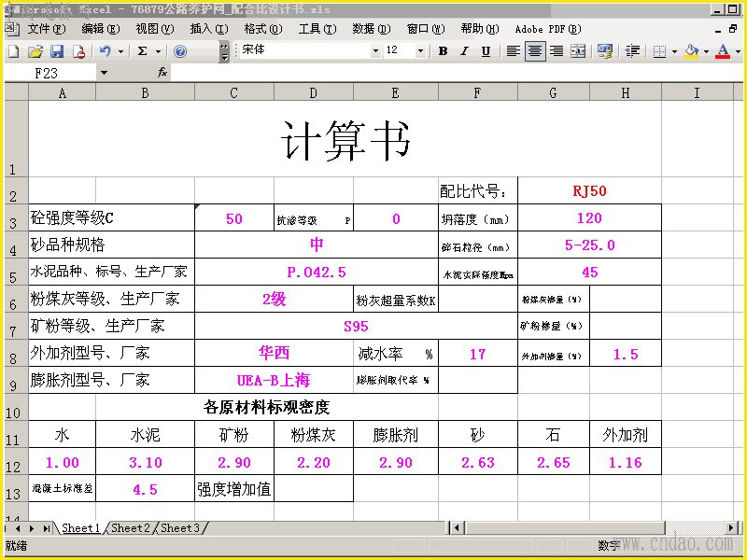Toggle underline formatting
Viewport: 747px width, 560px height.
pos(486,51)
